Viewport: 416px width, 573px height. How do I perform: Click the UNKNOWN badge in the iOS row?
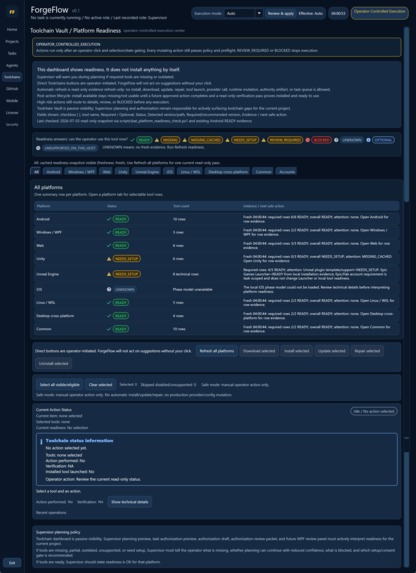click(125, 289)
